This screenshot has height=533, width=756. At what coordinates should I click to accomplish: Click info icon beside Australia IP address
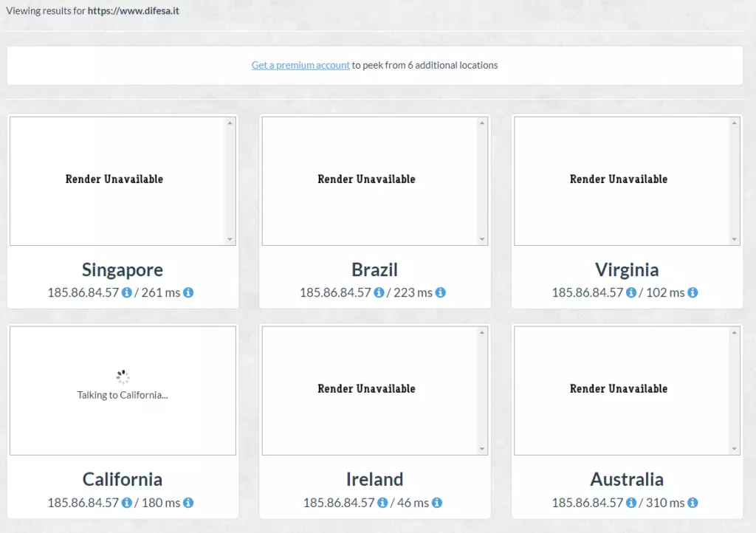point(631,503)
